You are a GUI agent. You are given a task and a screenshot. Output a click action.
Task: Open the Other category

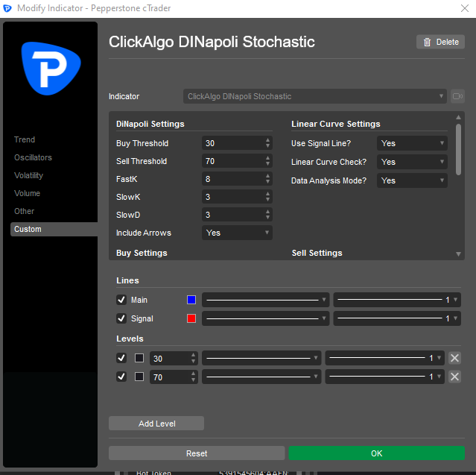pos(25,211)
